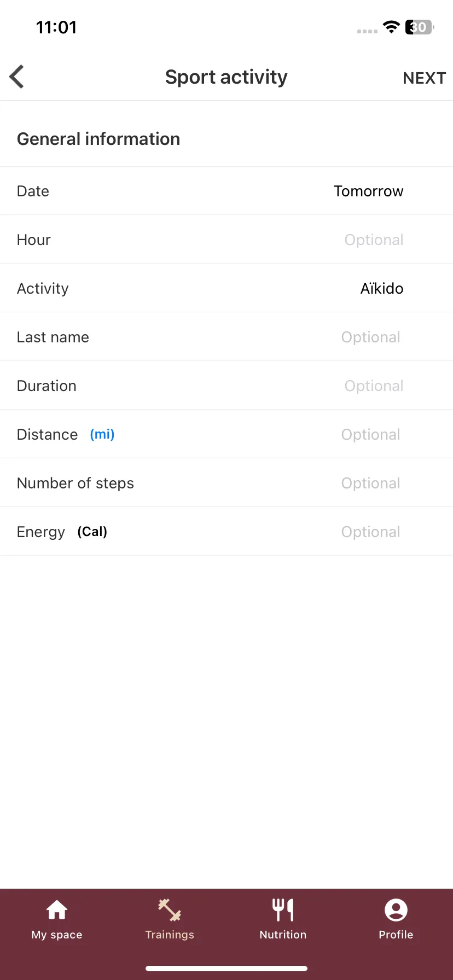Screen dimensions: 453x980
Task: Switch to the Nutrition tab label
Action: coord(283,935)
